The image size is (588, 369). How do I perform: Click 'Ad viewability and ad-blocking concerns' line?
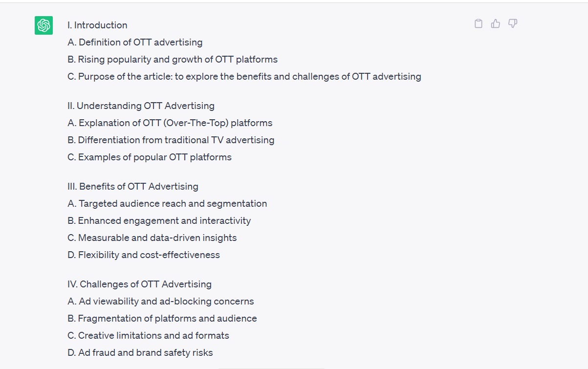[x=161, y=302]
